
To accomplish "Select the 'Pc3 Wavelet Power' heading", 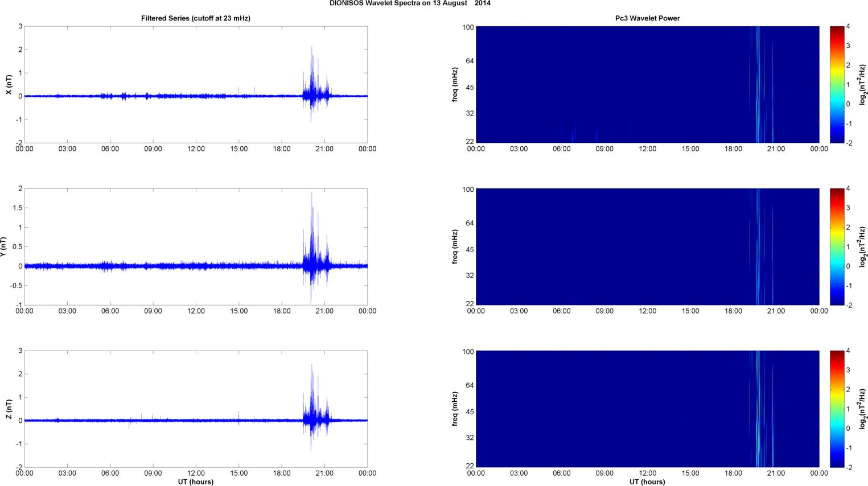I will click(x=647, y=18).
